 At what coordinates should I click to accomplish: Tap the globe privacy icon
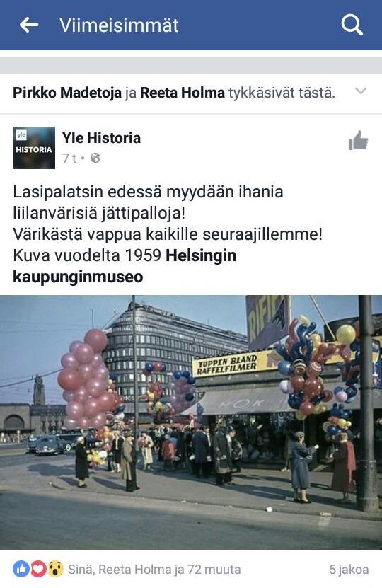[x=95, y=158]
